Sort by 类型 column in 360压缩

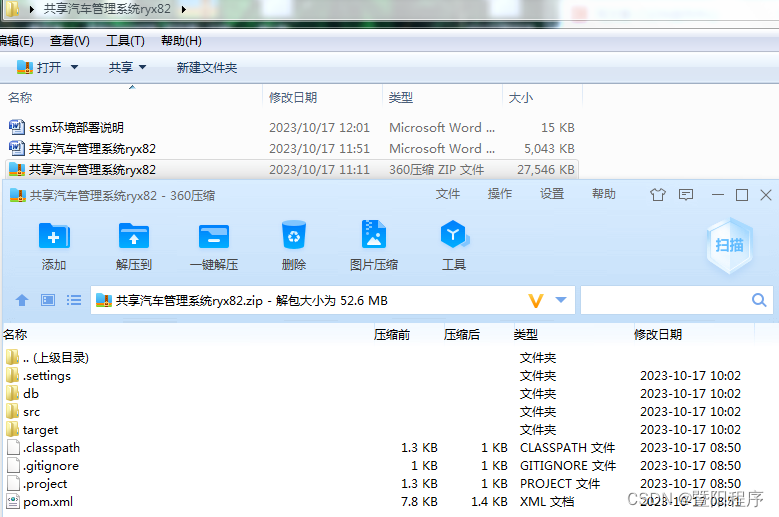526,335
